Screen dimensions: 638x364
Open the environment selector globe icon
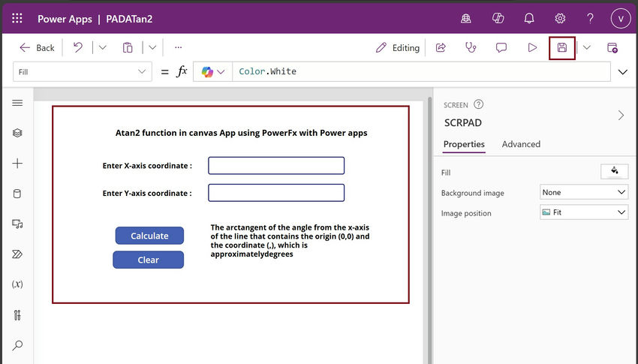pyautogui.click(x=466, y=18)
